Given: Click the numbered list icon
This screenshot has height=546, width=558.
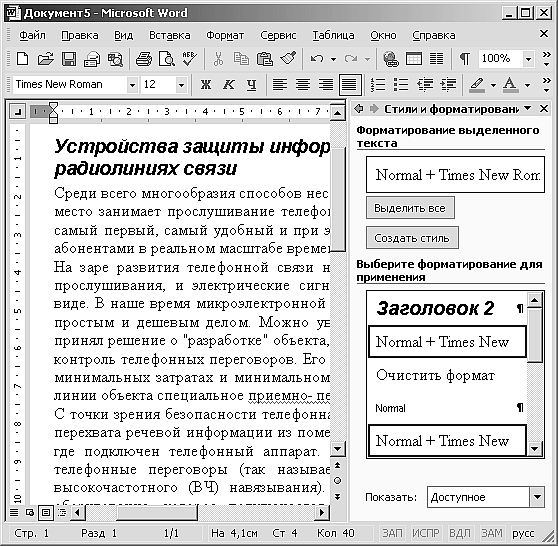Looking at the screenshot, I should (x=378, y=85).
